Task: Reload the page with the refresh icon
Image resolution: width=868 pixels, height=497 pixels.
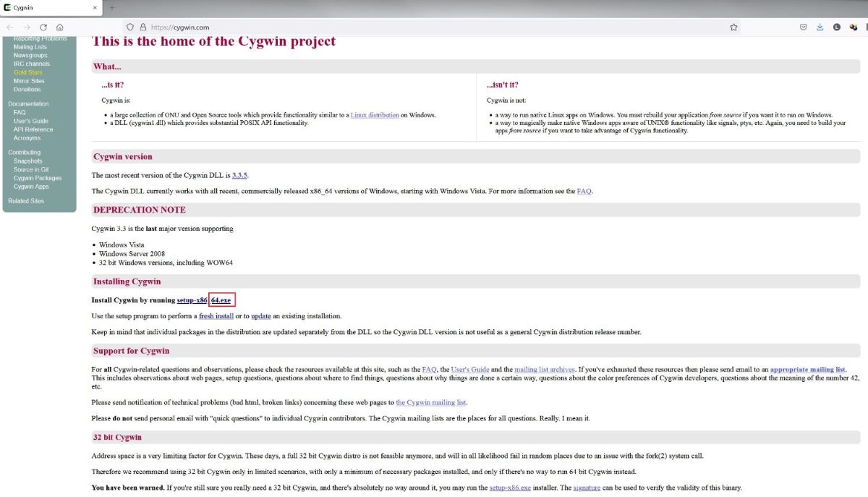Action: 43,27
